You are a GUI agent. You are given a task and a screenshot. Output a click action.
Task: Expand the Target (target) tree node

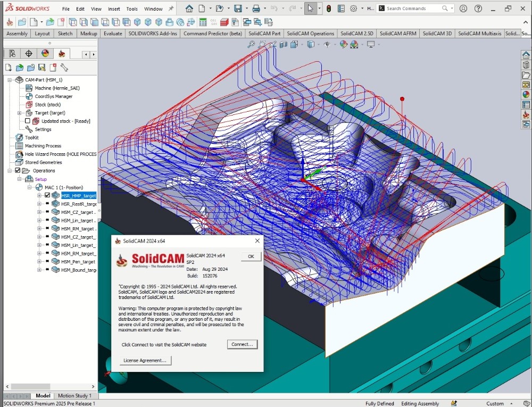[19, 113]
